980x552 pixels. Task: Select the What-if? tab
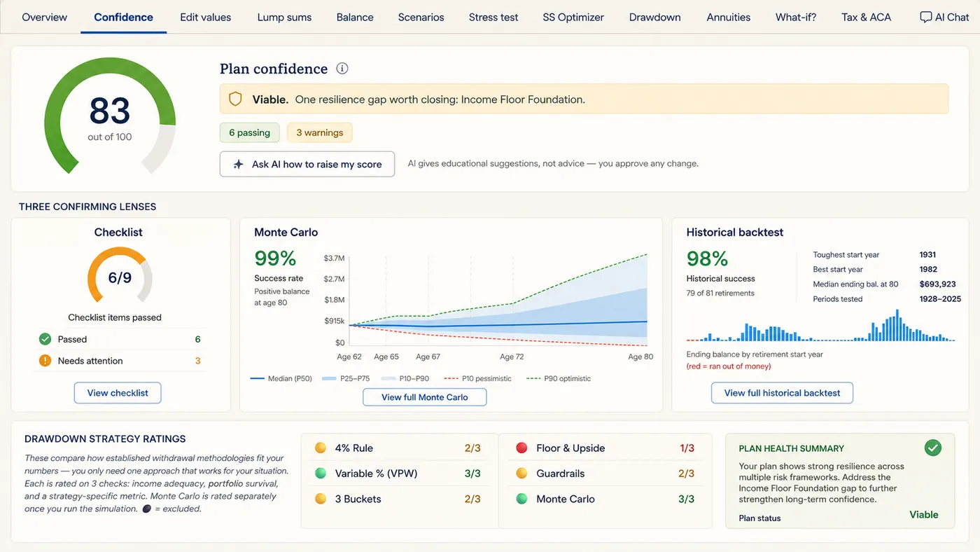click(x=796, y=17)
